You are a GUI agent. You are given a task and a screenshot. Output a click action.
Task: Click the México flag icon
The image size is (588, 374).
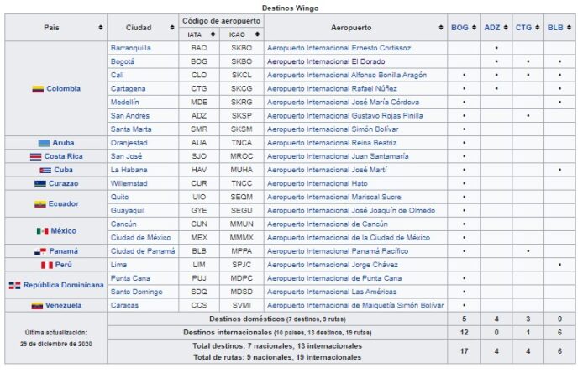[42, 231]
